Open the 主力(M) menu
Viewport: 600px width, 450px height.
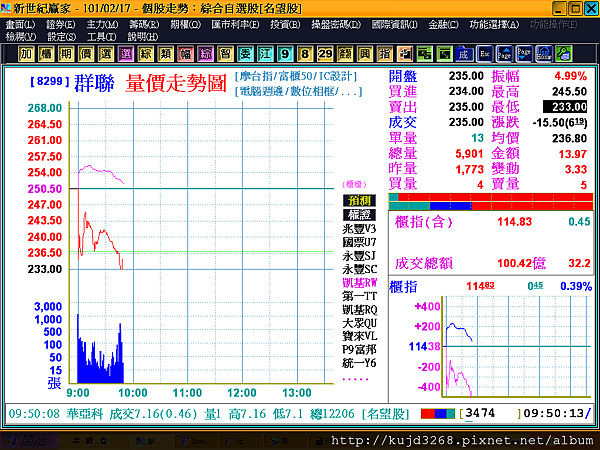point(102,25)
